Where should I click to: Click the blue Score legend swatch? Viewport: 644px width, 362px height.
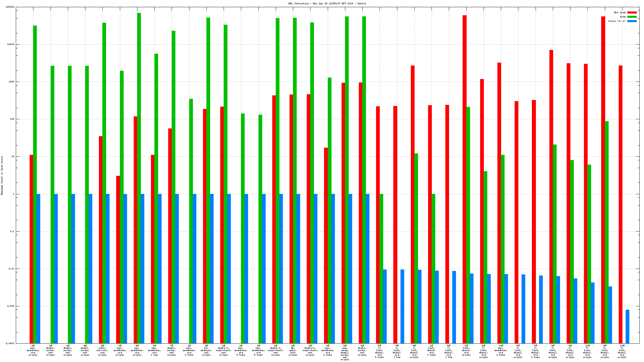(x=632, y=21)
